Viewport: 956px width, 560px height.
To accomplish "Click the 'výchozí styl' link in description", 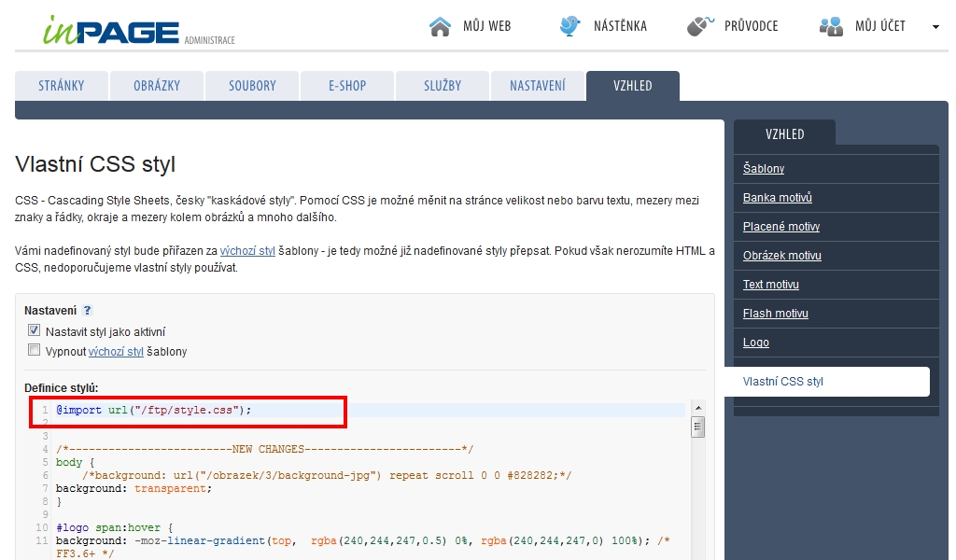I will point(247,251).
